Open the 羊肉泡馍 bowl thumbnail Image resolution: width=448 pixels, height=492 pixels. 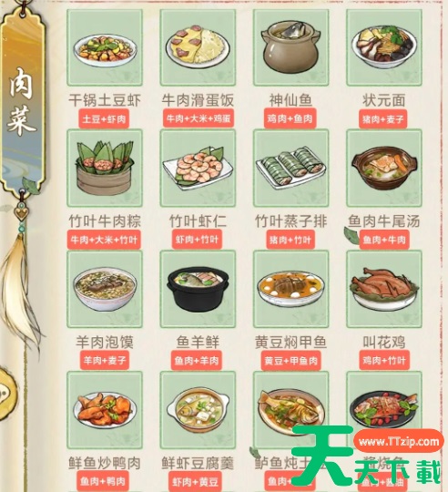coord(105,289)
